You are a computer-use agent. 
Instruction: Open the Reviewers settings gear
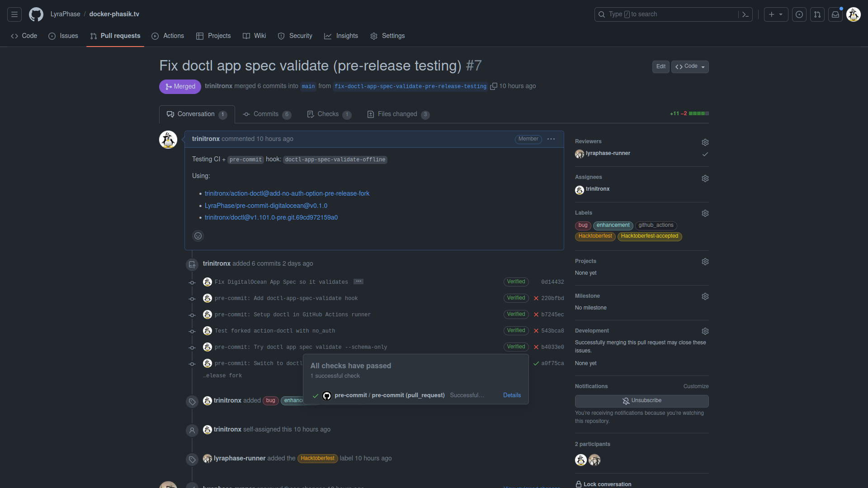point(705,142)
